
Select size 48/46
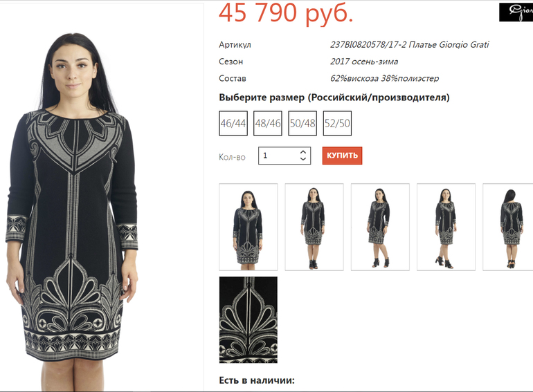click(x=268, y=123)
